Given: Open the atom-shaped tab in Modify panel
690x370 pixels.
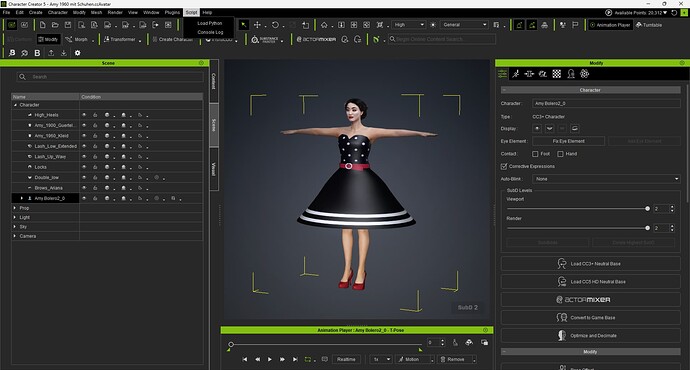Looking at the screenshot, I should point(584,74).
